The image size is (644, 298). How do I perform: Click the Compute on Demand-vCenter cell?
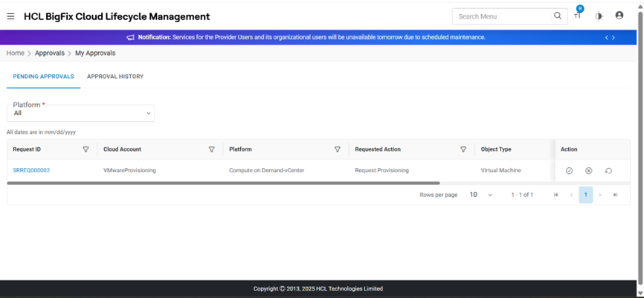click(266, 170)
